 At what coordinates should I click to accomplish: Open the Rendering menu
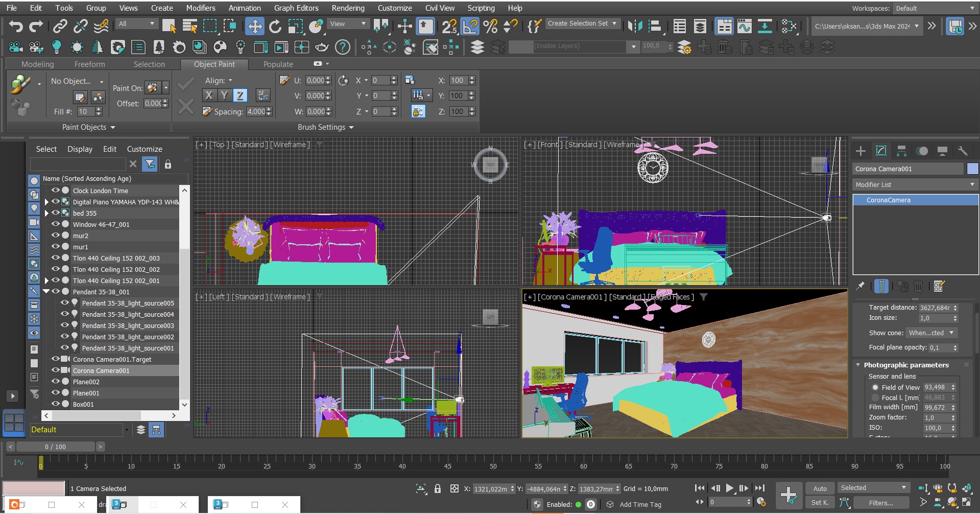click(348, 8)
